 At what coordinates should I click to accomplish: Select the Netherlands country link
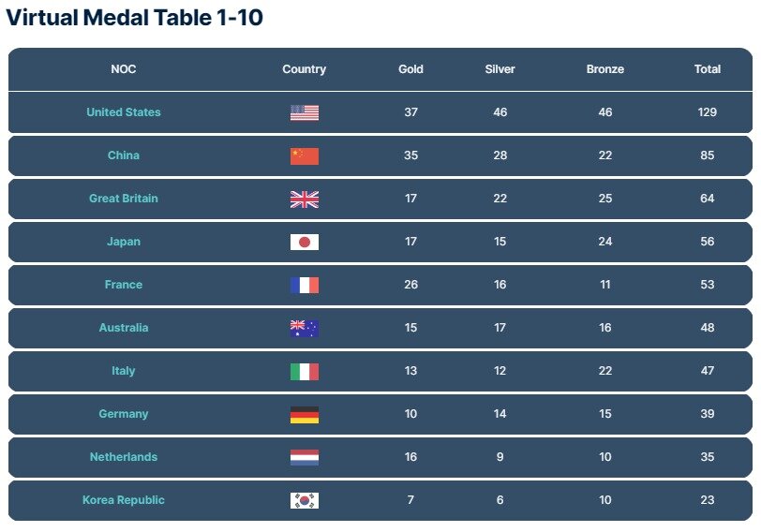[x=124, y=457]
